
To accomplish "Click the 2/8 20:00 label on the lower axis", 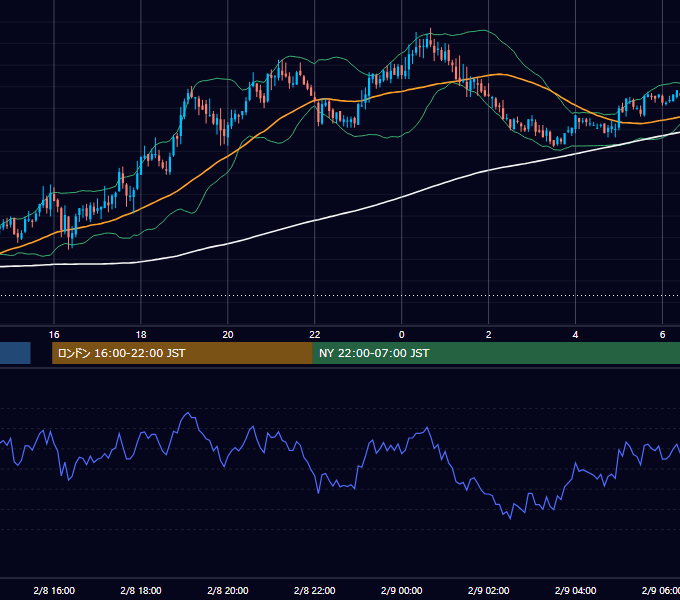I will [228, 590].
